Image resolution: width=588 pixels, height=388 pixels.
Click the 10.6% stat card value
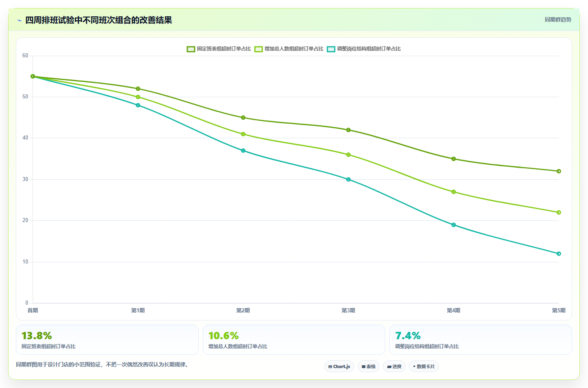pyautogui.click(x=224, y=336)
